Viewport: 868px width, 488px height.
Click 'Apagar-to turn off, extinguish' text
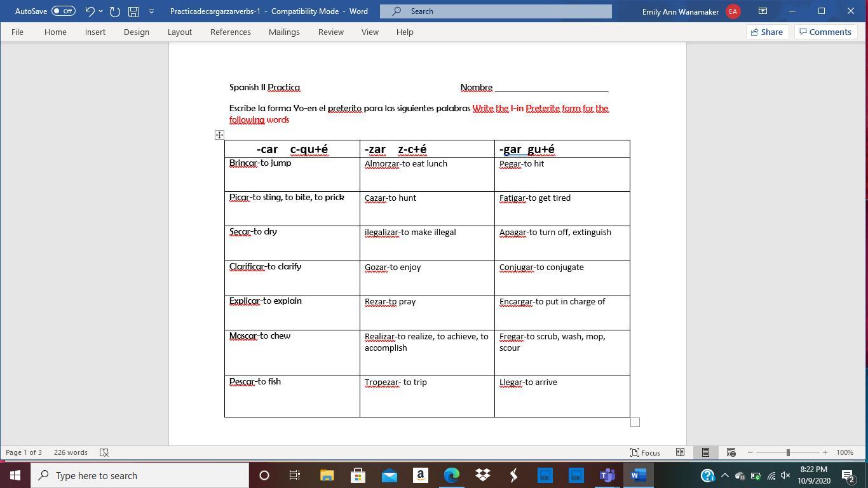pos(555,233)
